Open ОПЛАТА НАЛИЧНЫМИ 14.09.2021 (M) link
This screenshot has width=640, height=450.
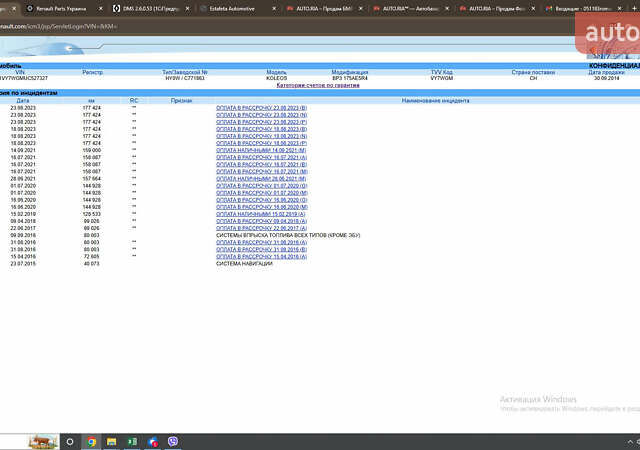pyautogui.click(x=262, y=150)
